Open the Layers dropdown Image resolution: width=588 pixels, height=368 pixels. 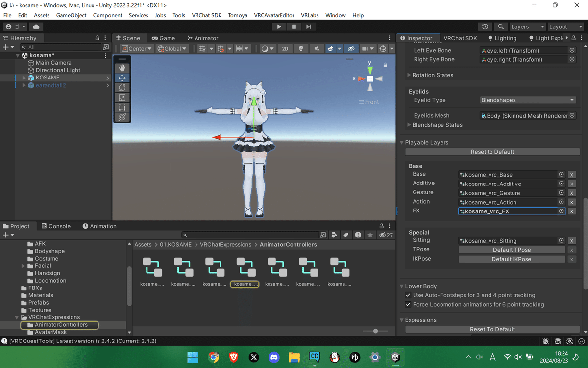tap(527, 27)
